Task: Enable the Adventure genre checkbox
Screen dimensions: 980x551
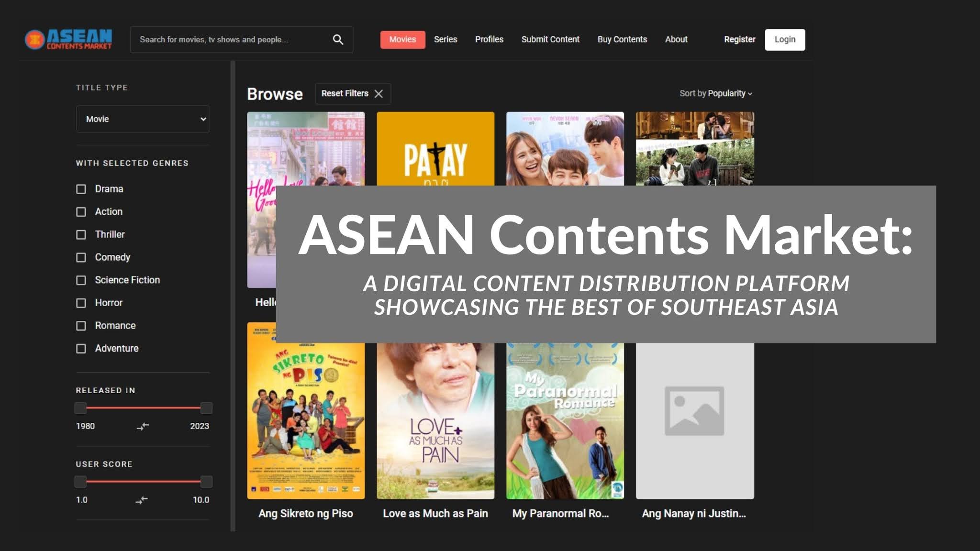Action: [x=81, y=349]
